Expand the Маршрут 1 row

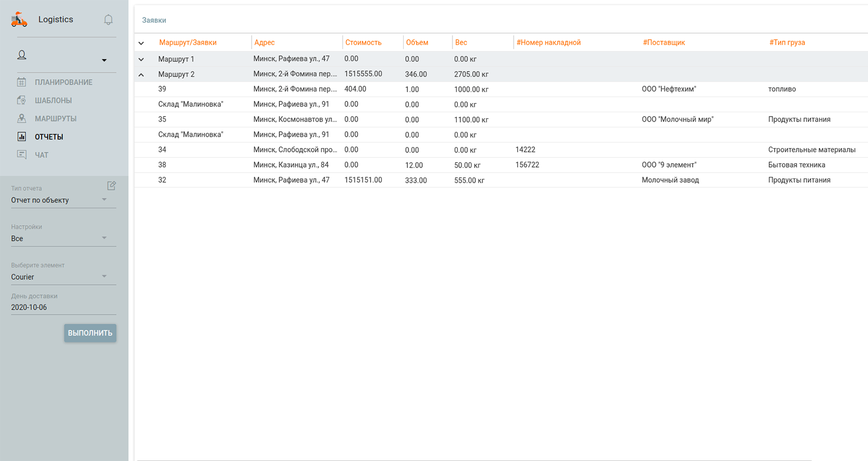[141, 60]
